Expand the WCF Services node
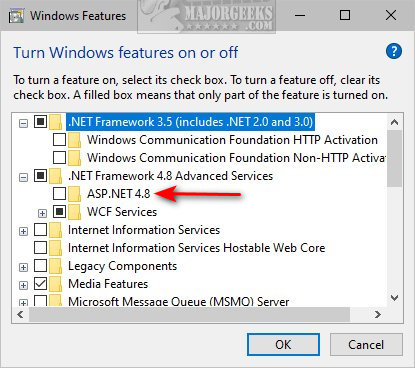415x368 pixels. pos(42,213)
